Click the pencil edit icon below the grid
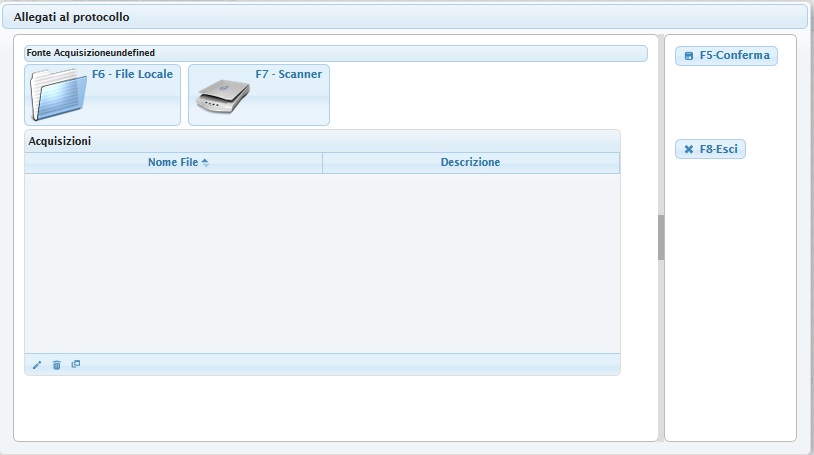Viewport: 814px width, 455px height. click(37, 365)
